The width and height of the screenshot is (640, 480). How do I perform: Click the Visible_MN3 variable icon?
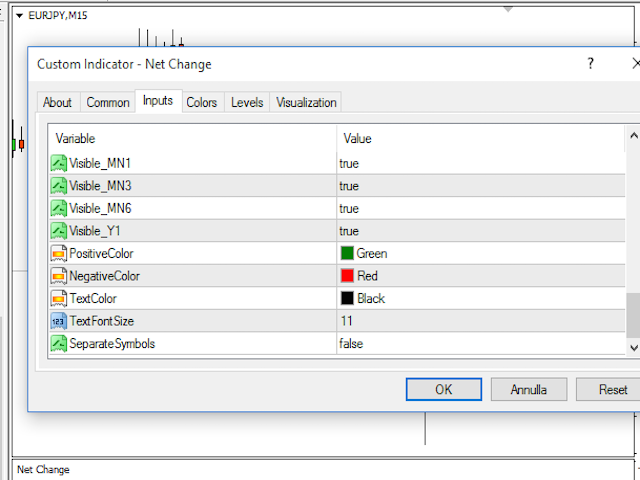pyautogui.click(x=59, y=186)
